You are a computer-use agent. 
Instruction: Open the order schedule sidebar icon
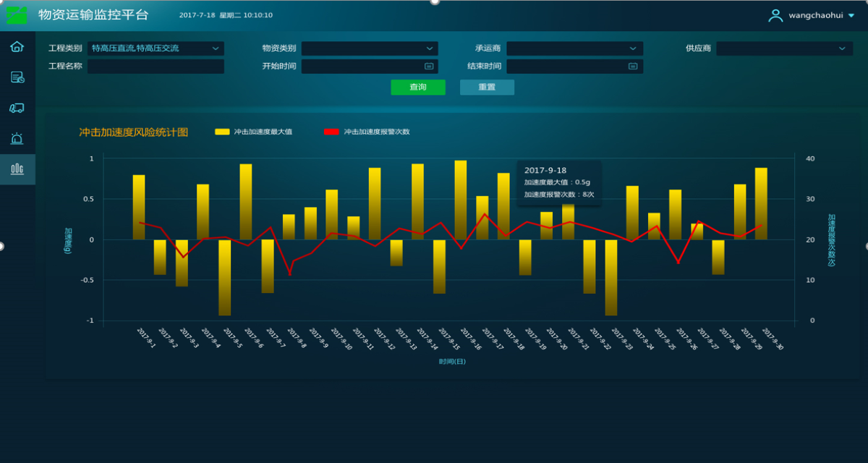click(17, 77)
